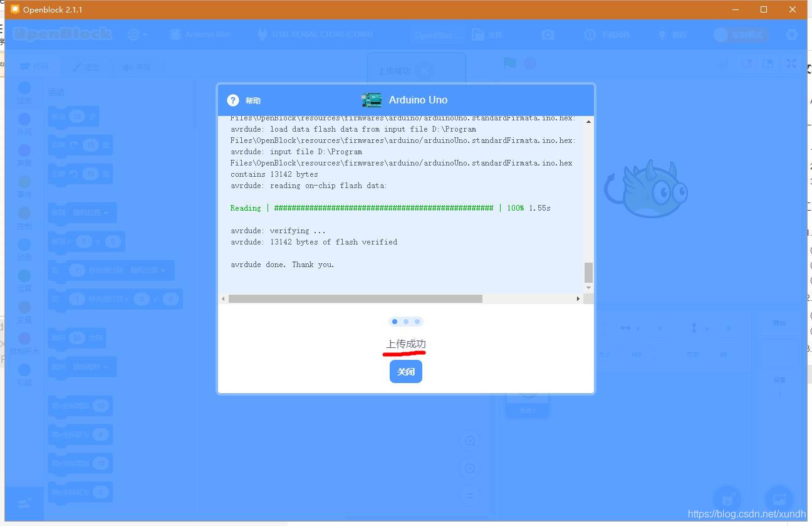The width and height of the screenshot is (812, 526).
Task: Click the green flag run icon
Action: tap(511, 63)
